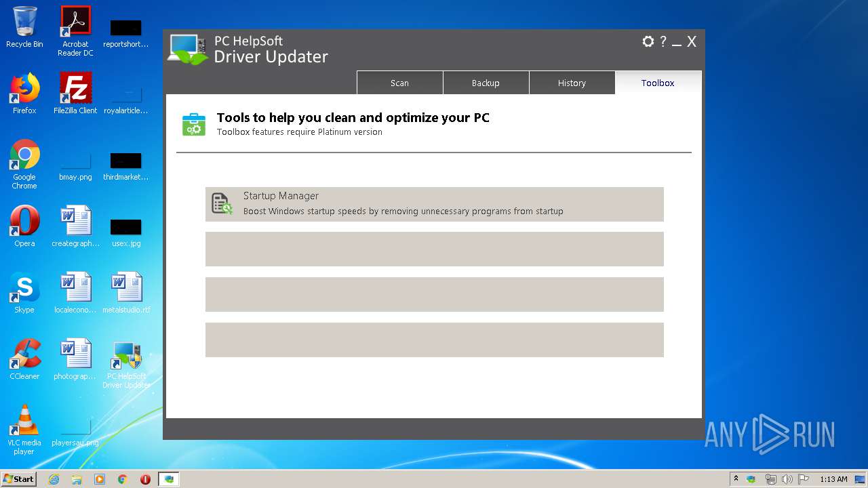Open the Windows Start menu

click(19, 479)
